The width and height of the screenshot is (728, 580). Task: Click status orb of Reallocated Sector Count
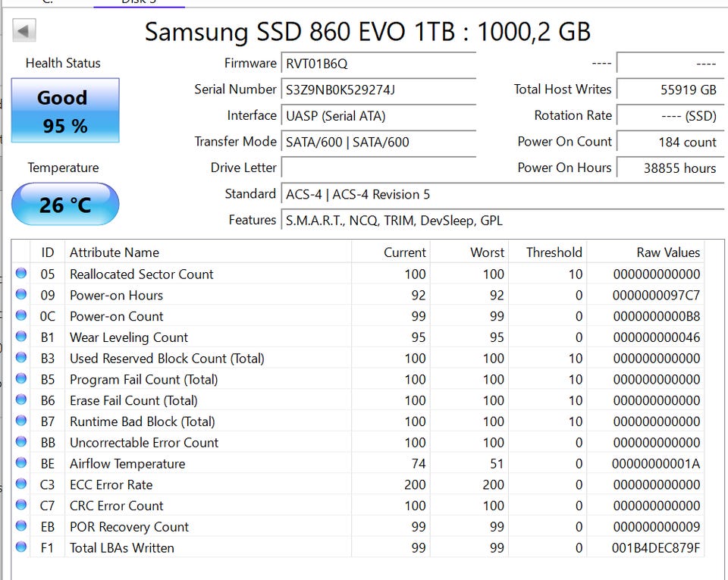click(x=21, y=273)
